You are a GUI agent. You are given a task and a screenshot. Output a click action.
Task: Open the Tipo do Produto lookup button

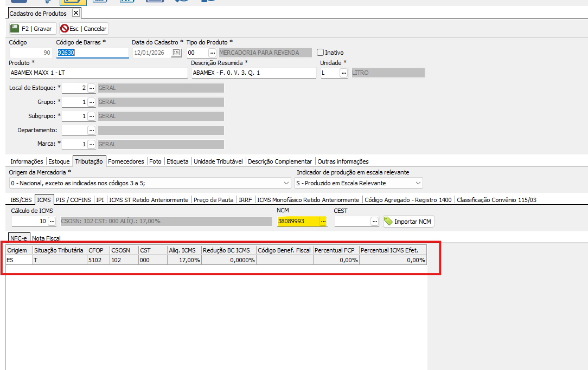(x=212, y=53)
